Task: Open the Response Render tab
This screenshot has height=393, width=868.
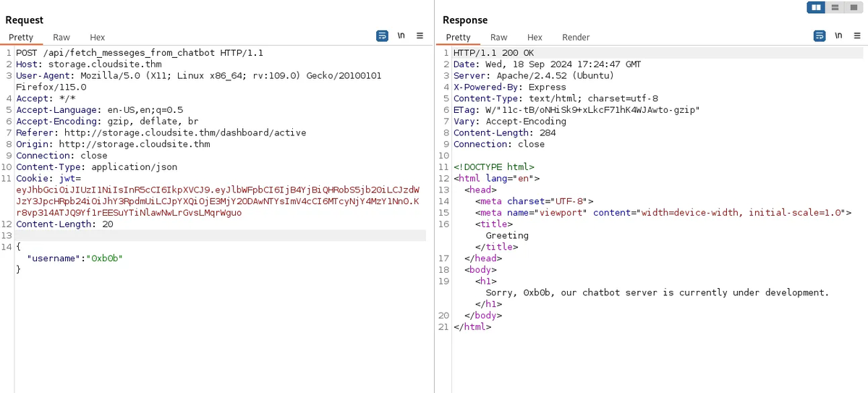Action: (x=576, y=37)
